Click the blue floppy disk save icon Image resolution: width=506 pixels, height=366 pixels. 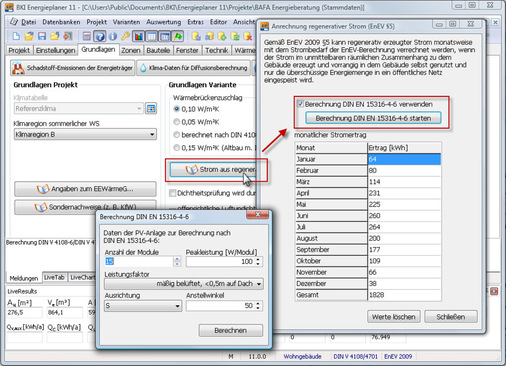42,36
